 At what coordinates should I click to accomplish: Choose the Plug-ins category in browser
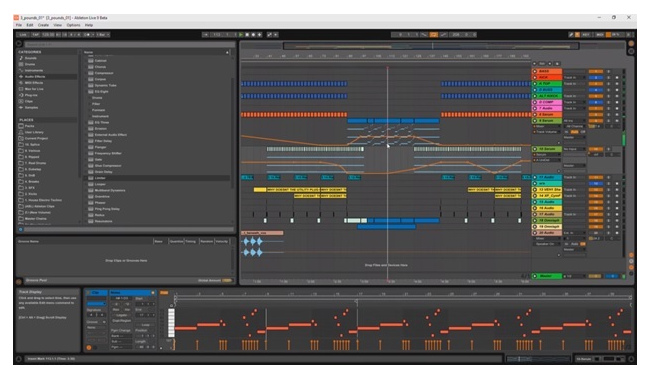(31, 95)
